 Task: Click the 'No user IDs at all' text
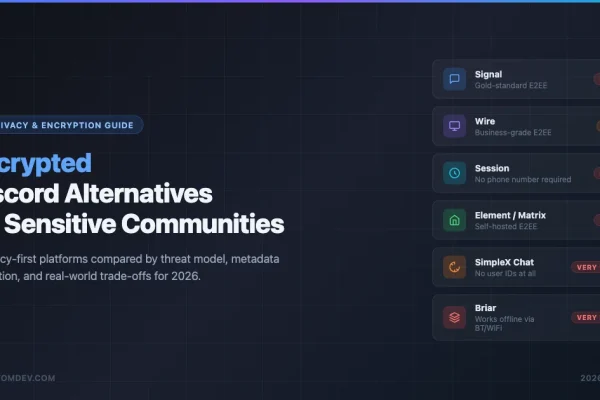[x=505, y=274]
